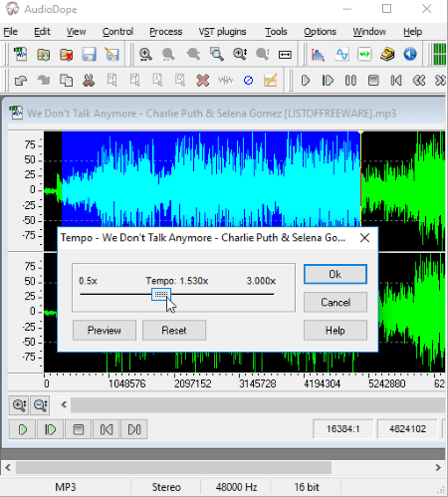Preview the tempo change
Screen dimensions: 448x497
pos(105,331)
